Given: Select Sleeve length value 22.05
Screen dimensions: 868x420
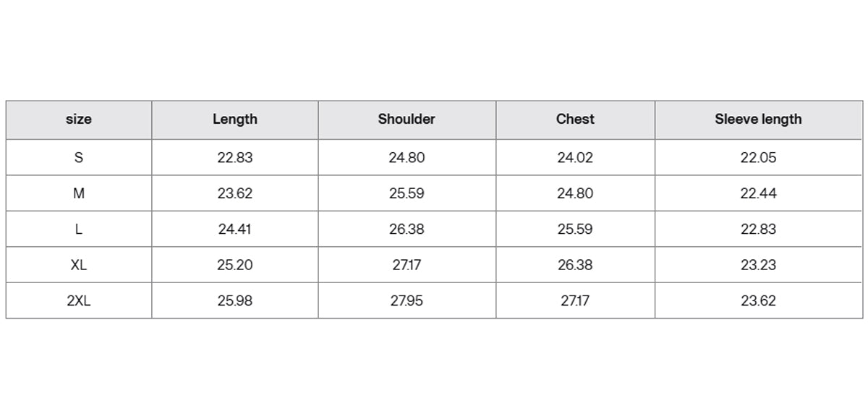Looking at the screenshot, I should coord(758,157).
